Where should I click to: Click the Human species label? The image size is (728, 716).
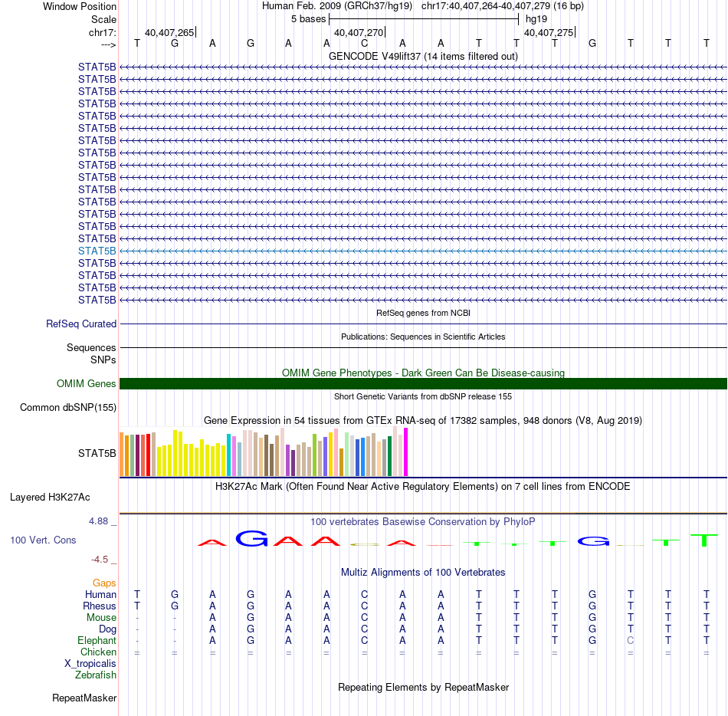click(100, 594)
